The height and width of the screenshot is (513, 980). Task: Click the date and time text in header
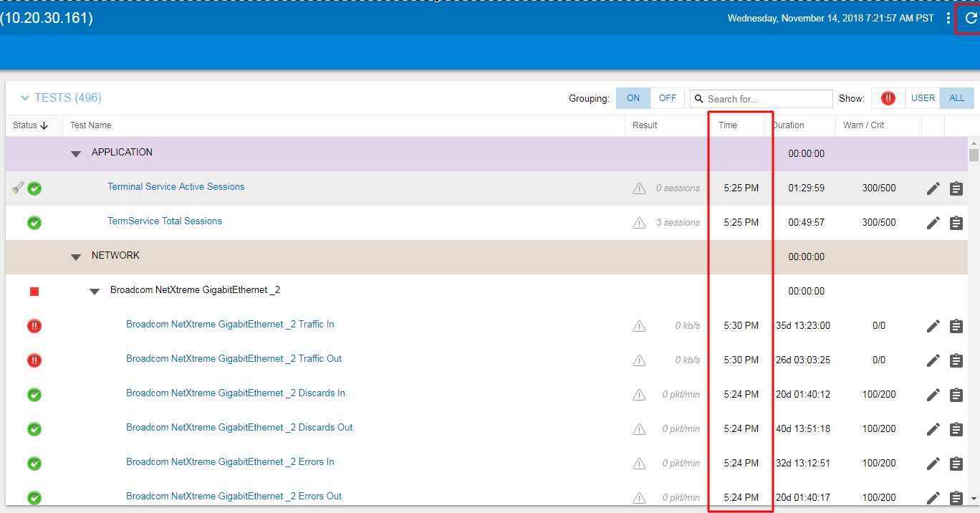pyautogui.click(x=831, y=18)
